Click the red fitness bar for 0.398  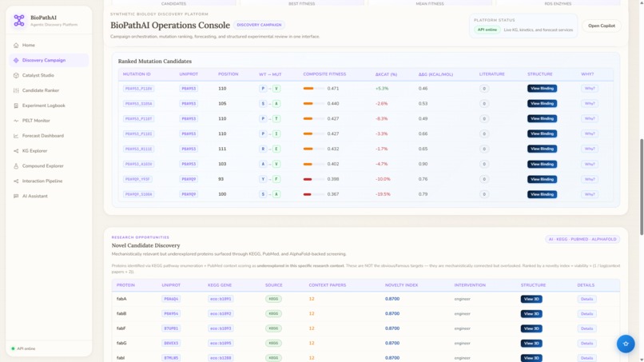pyautogui.click(x=313, y=179)
